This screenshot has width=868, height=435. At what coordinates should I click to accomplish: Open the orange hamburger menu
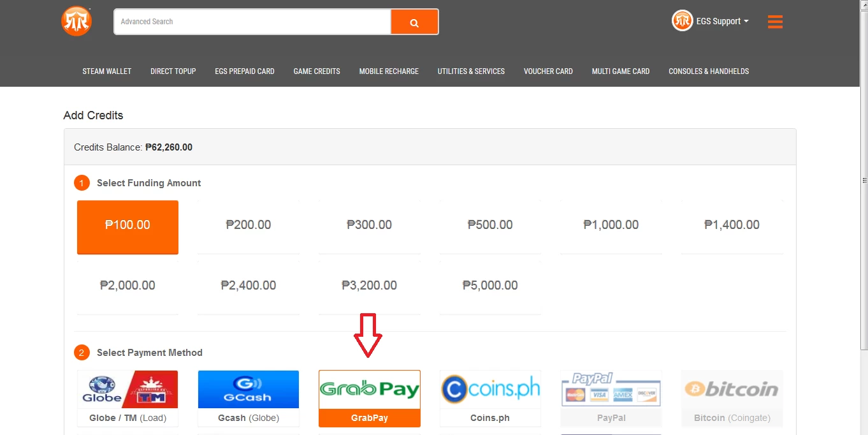pyautogui.click(x=775, y=22)
